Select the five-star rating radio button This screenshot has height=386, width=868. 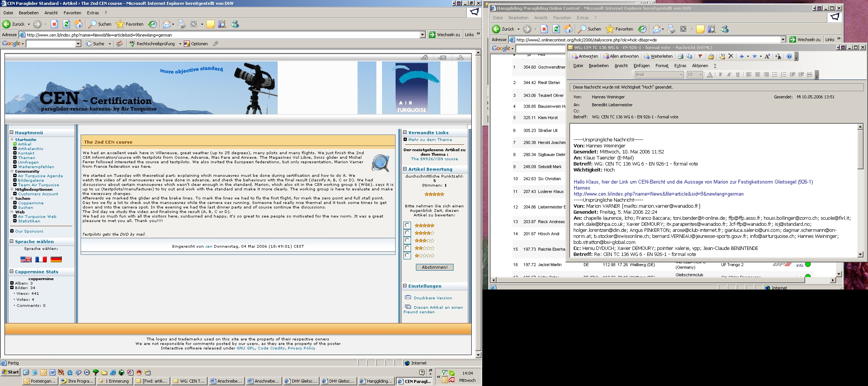point(407,225)
